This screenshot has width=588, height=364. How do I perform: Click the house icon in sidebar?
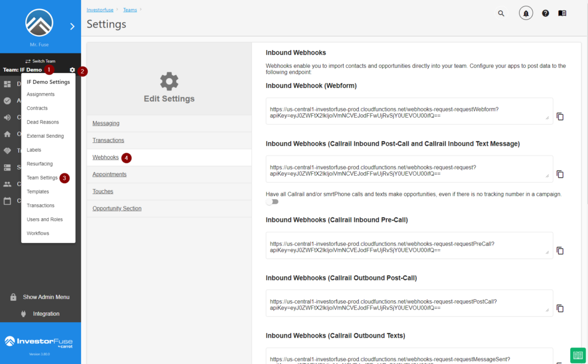(x=7, y=134)
